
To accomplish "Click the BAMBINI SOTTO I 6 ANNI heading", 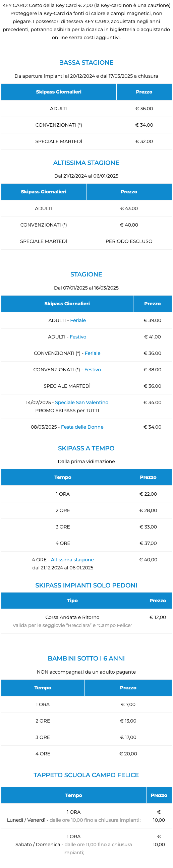I will tap(86, 659).
